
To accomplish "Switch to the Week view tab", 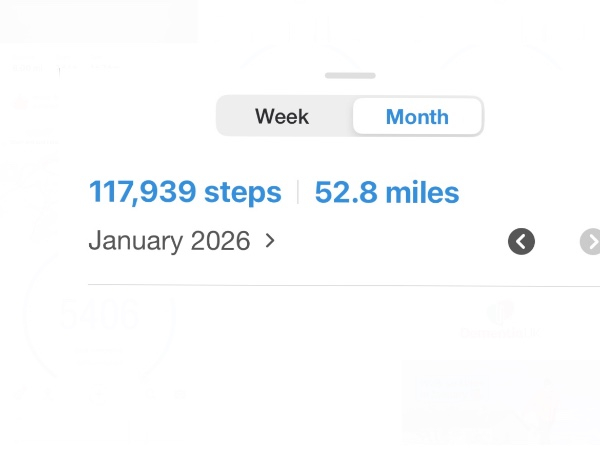I will (282, 116).
